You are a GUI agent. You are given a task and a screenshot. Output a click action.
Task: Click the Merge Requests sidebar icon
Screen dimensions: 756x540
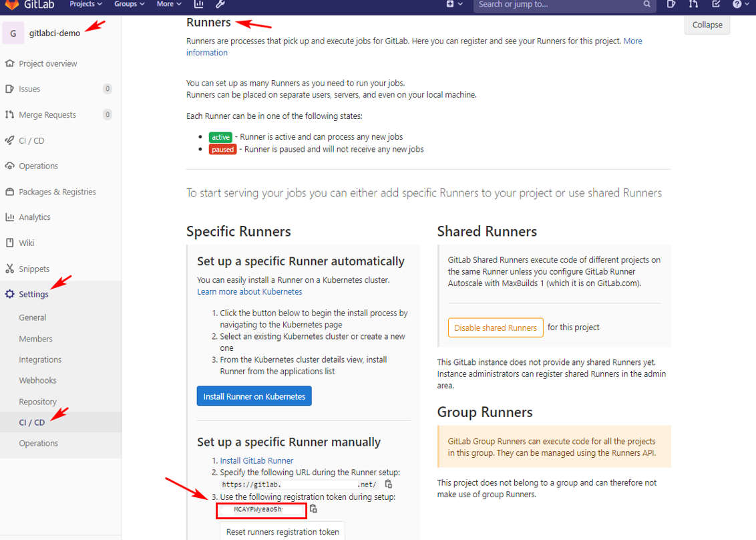click(x=9, y=114)
